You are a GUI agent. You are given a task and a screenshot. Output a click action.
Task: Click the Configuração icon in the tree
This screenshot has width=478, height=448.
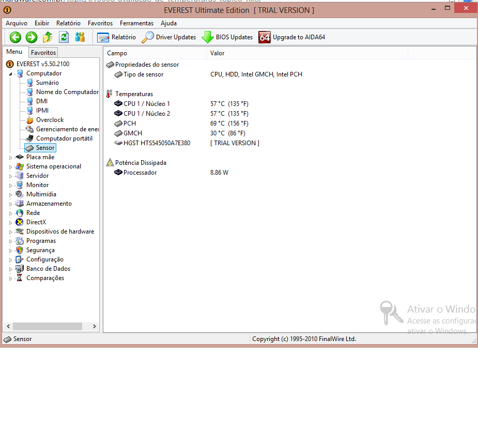click(x=20, y=259)
